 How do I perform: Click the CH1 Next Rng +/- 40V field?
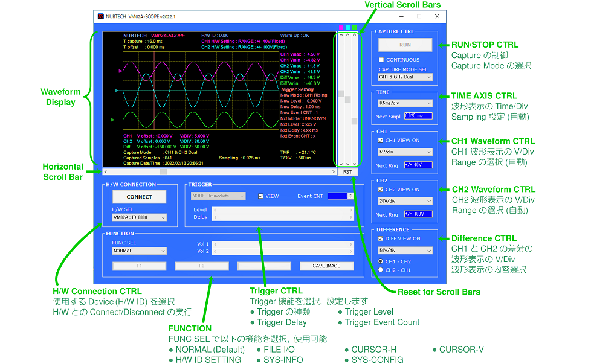418,165
